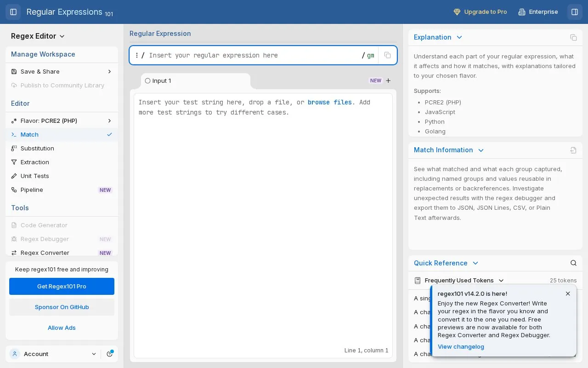Click the NEW badge beside input tabs
Screen dimensions: 588x368
tap(376, 80)
